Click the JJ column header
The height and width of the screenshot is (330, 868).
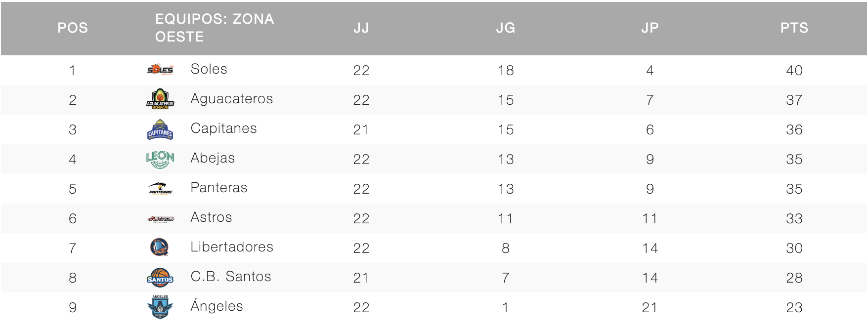point(361,28)
